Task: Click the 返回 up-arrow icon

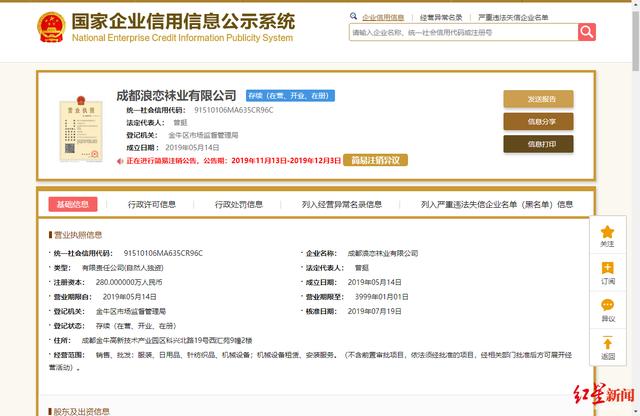Action: (607, 343)
